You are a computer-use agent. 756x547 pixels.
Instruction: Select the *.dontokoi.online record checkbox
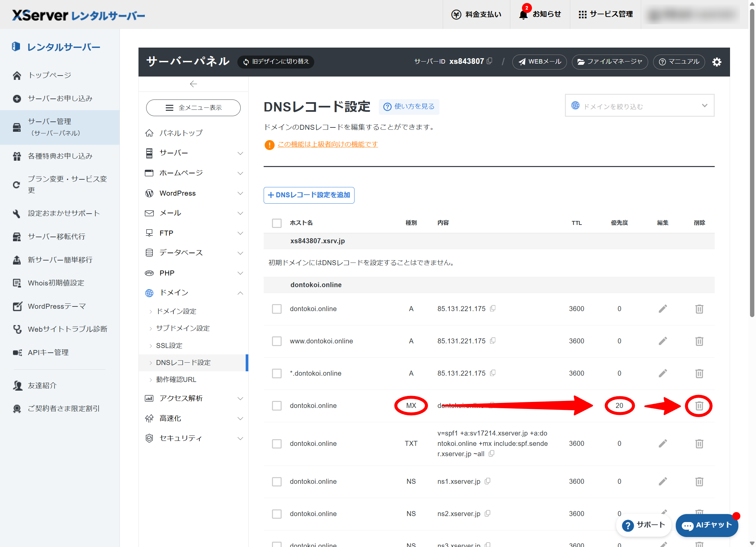[x=277, y=373]
